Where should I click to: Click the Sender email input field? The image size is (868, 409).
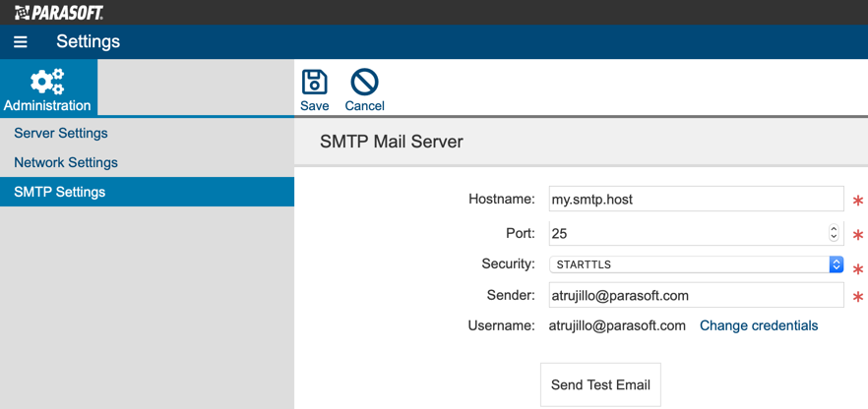coord(697,295)
